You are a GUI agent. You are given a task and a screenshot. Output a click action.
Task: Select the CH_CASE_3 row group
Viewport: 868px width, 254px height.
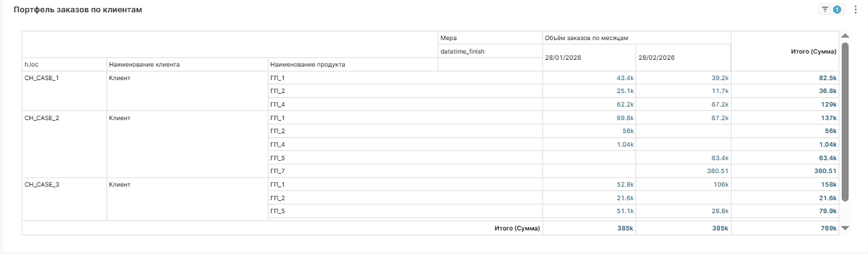(42, 184)
